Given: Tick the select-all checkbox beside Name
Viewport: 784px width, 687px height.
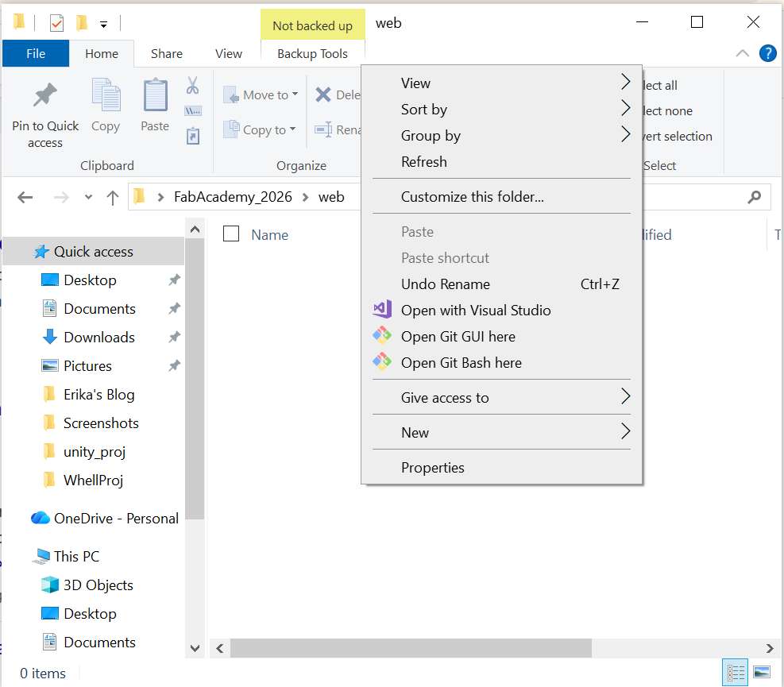Looking at the screenshot, I should coord(231,234).
